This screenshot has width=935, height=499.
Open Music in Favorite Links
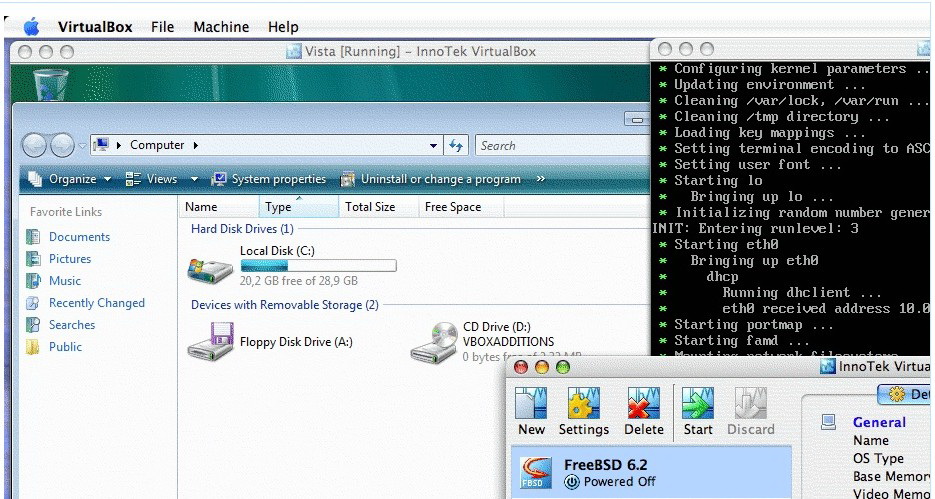(x=64, y=281)
